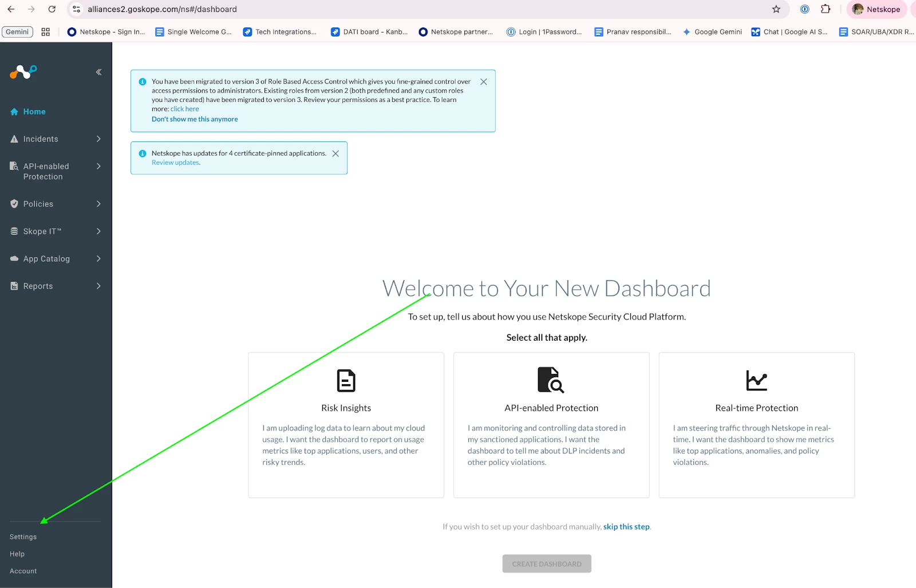Viewport: 916px width, 588px height.
Task: Click the 'Review updates' link
Action: point(176,163)
